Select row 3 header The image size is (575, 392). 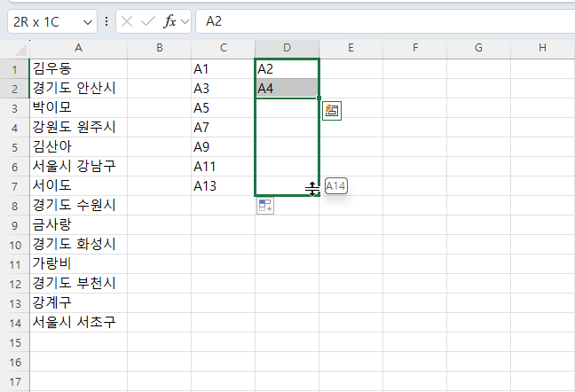click(x=15, y=108)
